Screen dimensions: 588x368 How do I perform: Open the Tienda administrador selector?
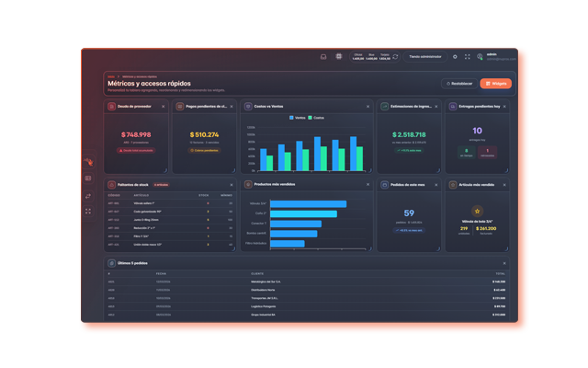pyautogui.click(x=425, y=57)
